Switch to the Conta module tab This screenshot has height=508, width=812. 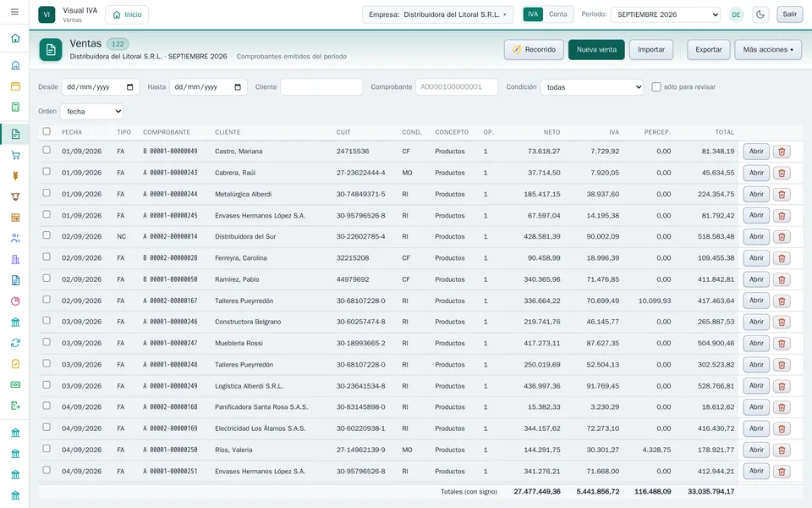[557, 14]
